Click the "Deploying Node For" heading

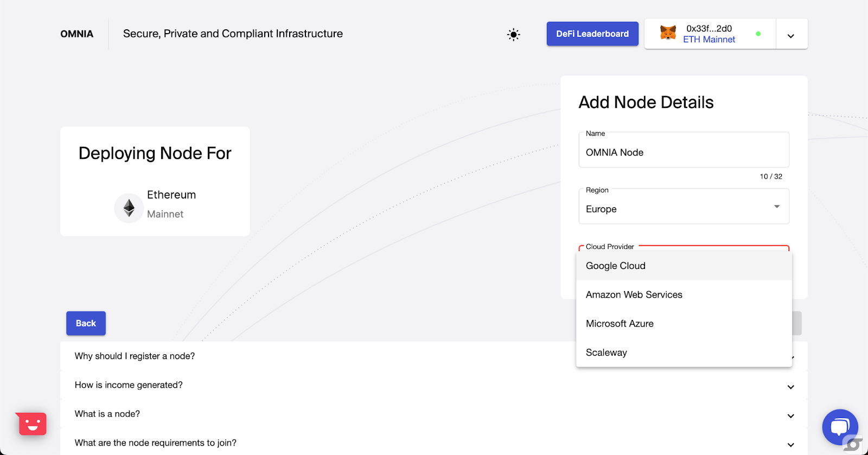[155, 153]
